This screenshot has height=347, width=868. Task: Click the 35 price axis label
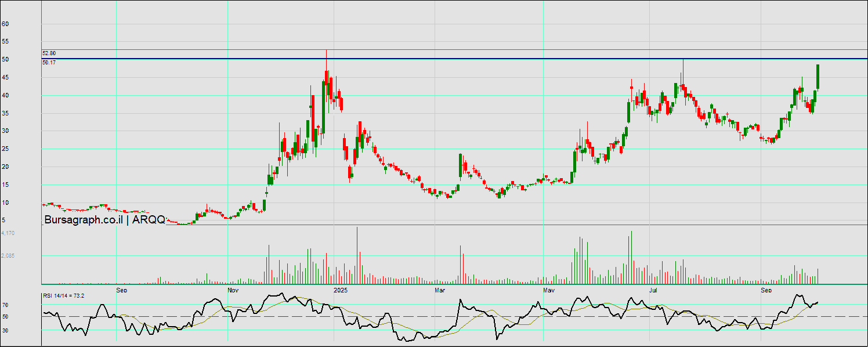coord(5,113)
